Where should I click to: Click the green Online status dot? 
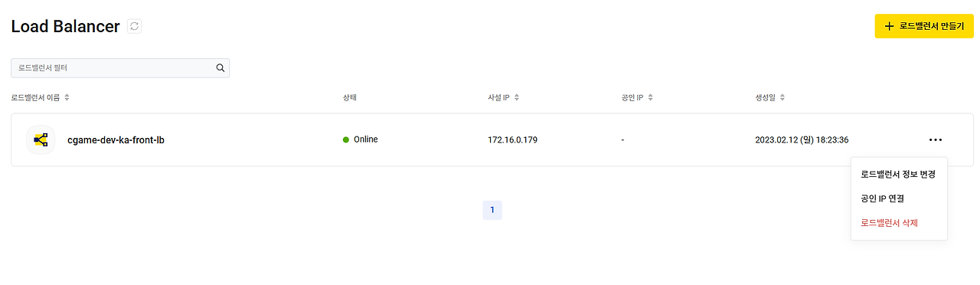click(x=346, y=139)
